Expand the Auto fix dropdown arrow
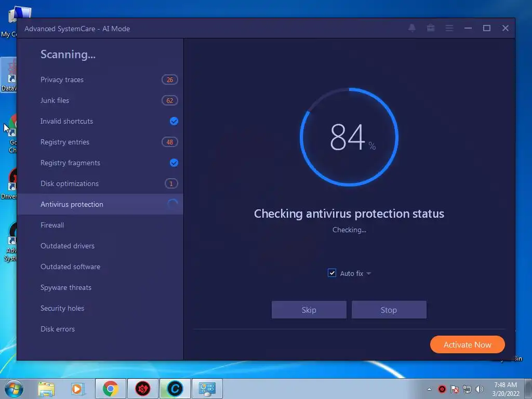Image resolution: width=532 pixels, height=399 pixels. pos(369,273)
